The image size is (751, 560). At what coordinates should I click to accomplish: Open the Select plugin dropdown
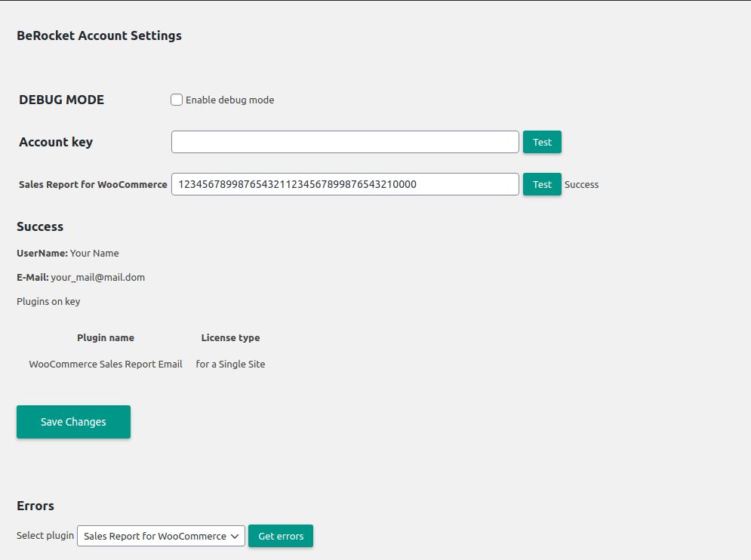(161, 536)
